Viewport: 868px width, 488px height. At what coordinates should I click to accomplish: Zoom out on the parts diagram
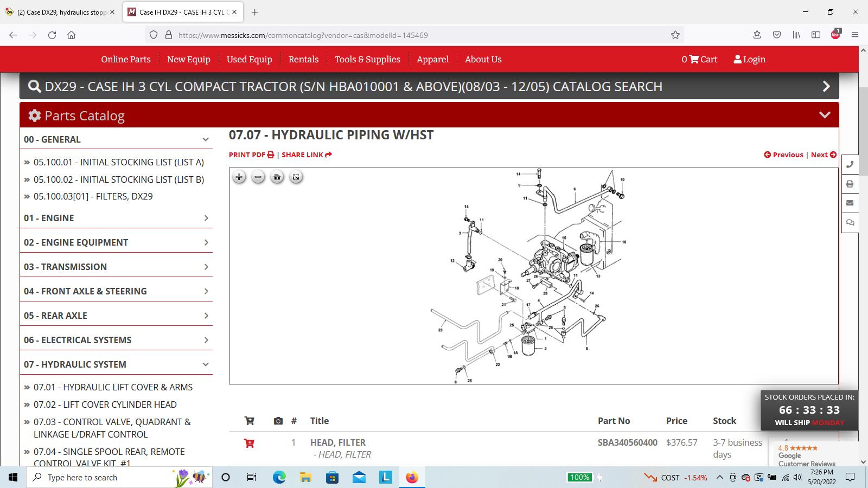(258, 177)
